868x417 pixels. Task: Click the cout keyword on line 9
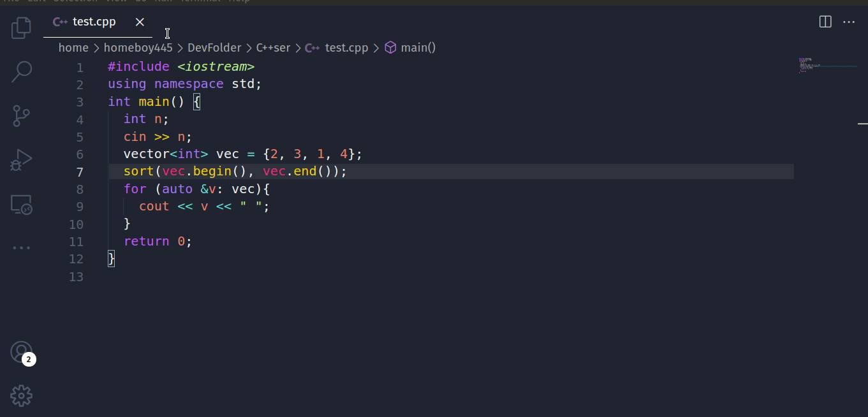[x=154, y=206]
